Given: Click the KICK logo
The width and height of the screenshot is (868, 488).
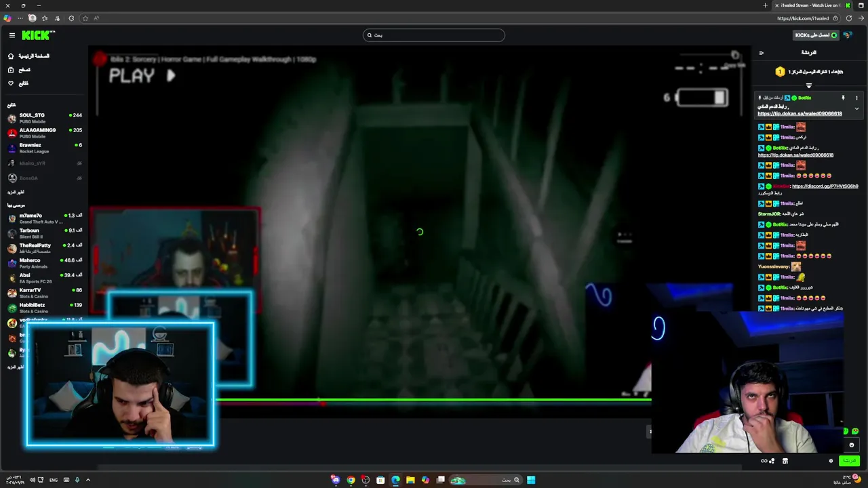Looking at the screenshot, I should (x=38, y=35).
